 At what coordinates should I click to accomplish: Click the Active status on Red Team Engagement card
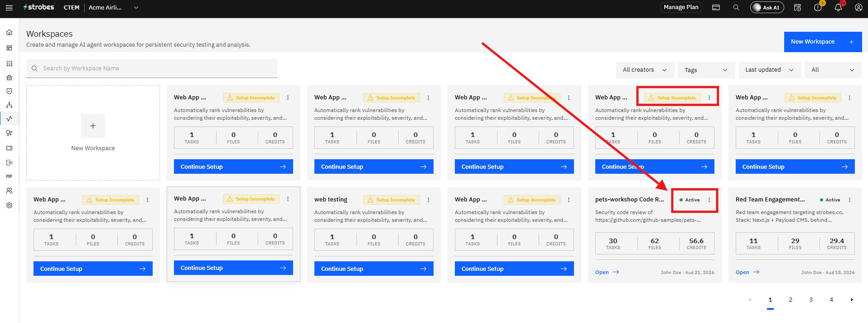(x=830, y=200)
